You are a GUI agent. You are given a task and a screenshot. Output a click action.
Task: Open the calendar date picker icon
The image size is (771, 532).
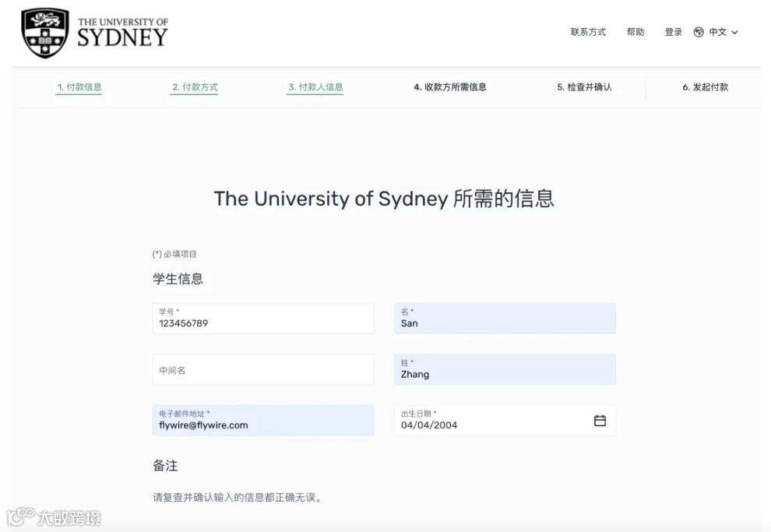click(x=600, y=421)
